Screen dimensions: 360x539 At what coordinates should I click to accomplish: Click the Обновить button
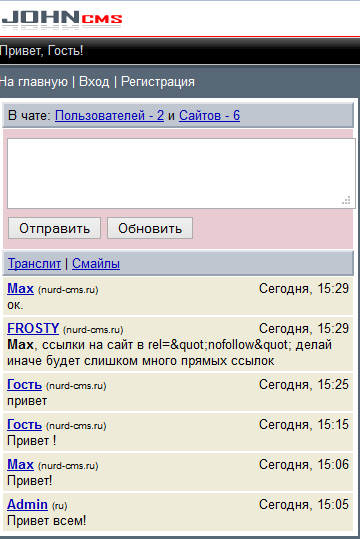(150, 228)
